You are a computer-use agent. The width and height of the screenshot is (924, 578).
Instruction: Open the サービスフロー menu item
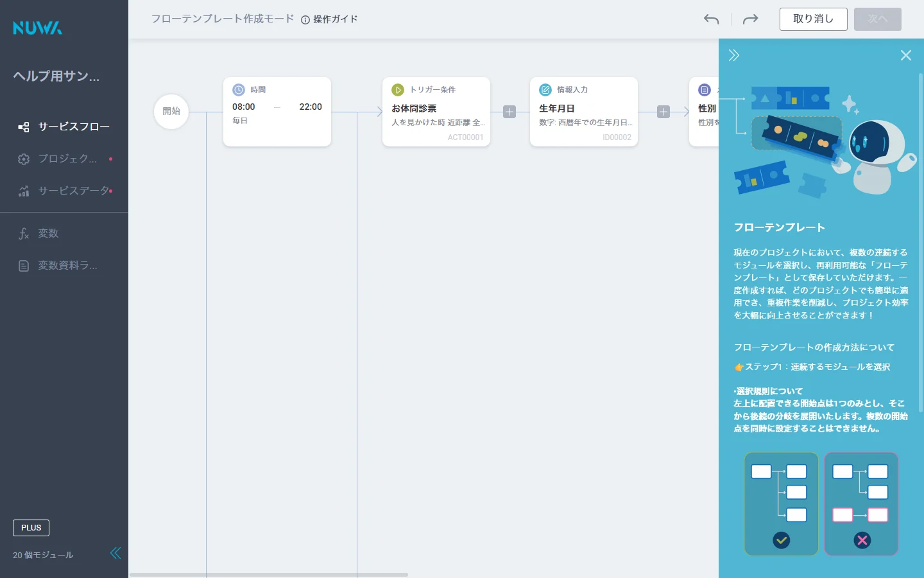(x=64, y=127)
